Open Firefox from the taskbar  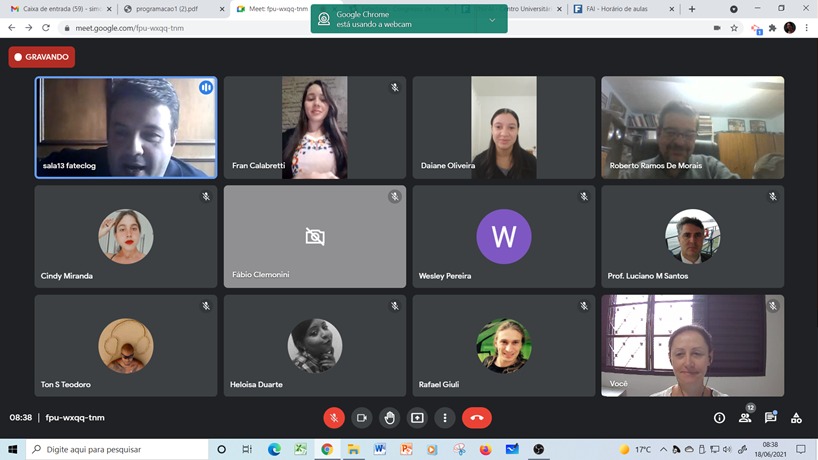(x=485, y=449)
